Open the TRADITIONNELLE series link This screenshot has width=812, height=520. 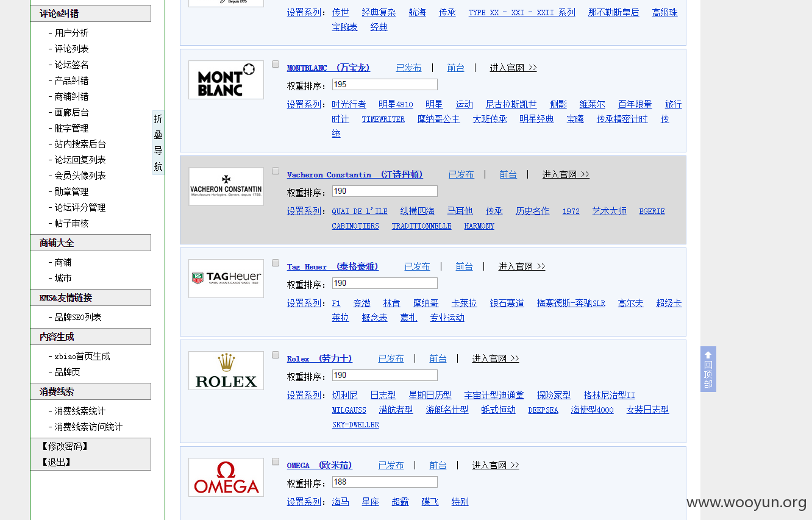(x=421, y=226)
